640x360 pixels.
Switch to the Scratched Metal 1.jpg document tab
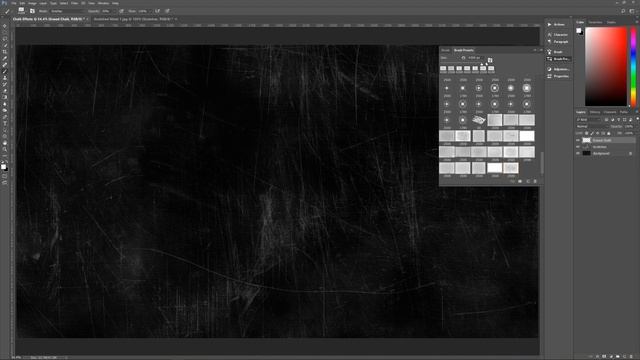pyautogui.click(x=133, y=19)
